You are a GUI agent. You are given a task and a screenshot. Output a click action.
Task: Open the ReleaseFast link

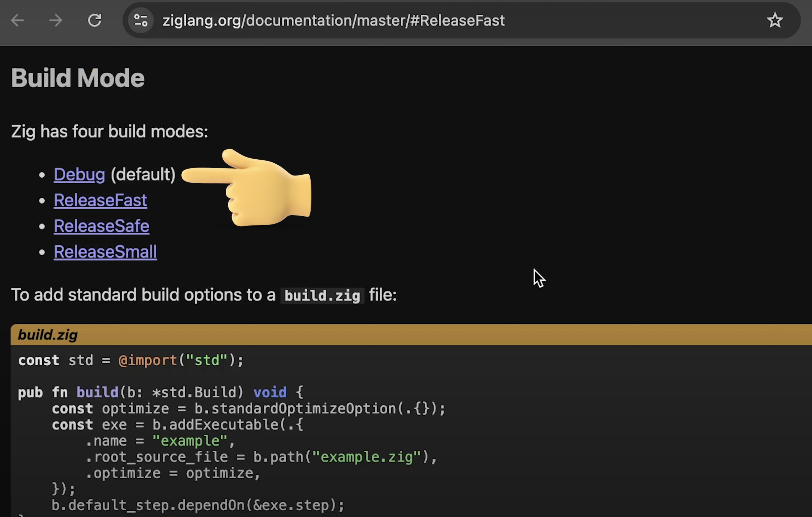[x=100, y=200]
